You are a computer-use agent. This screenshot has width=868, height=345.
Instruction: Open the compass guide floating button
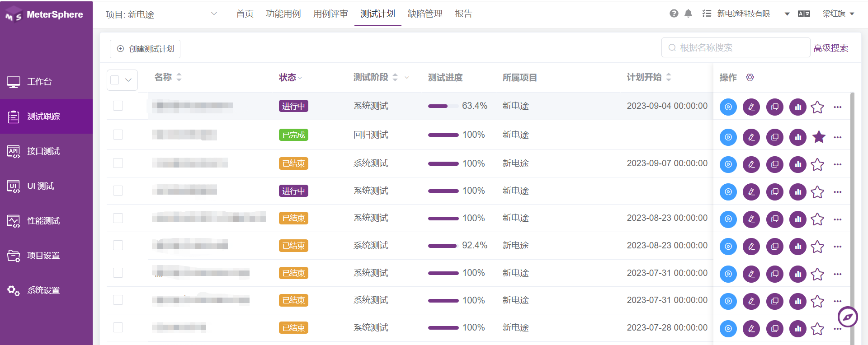[x=847, y=317]
